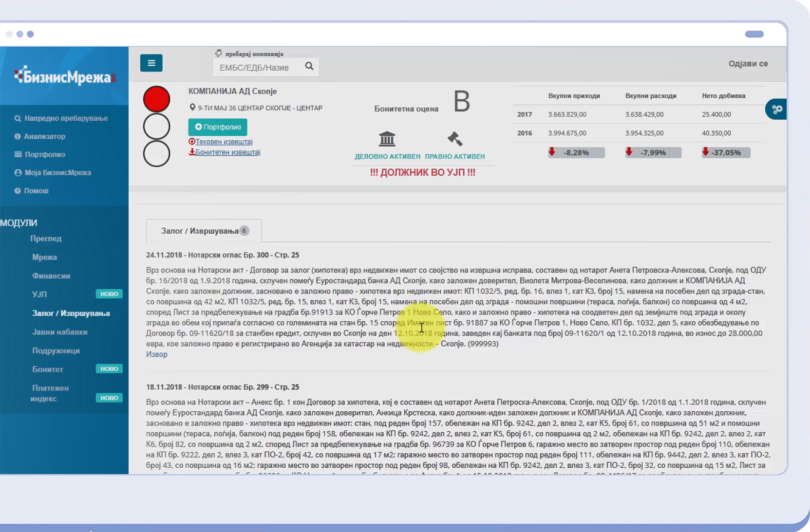Open the Залог / Извршувања tab
810x532 pixels.
click(204, 231)
